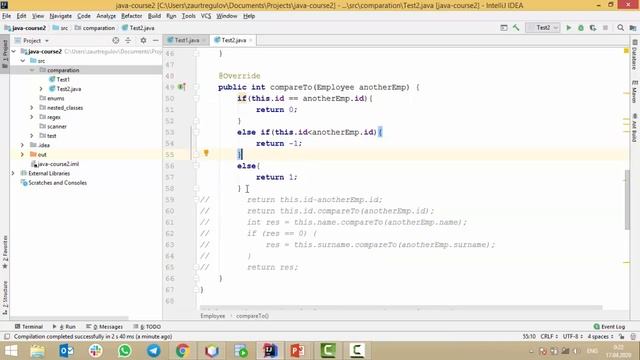The width and height of the screenshot is (640, 360).
Task: Open Slack from the taskbar
Action: pos(96,351)
